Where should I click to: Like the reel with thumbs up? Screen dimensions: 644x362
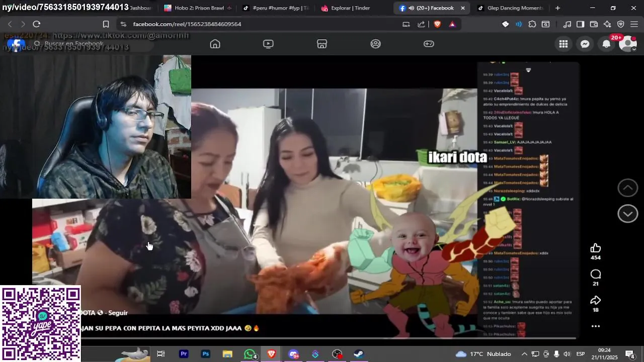coord(596,248)
